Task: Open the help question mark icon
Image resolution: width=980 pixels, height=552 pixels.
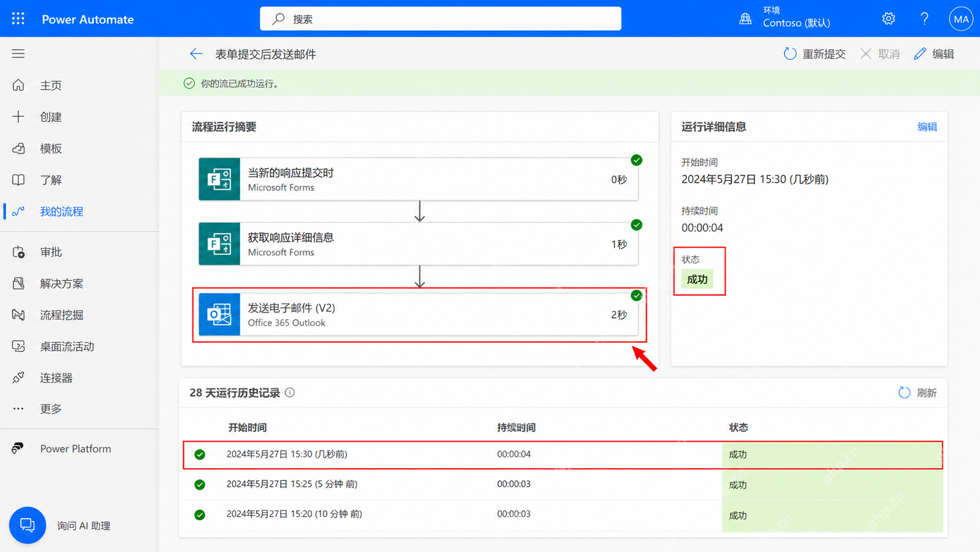Action: click(924, 19)
